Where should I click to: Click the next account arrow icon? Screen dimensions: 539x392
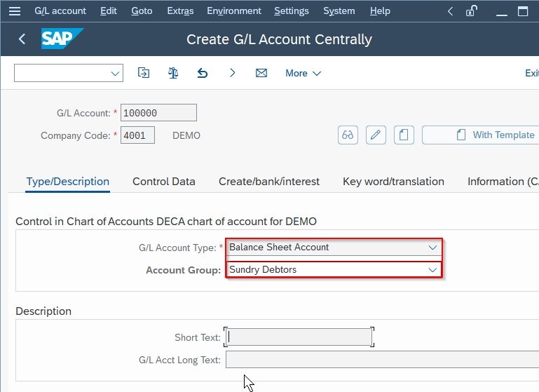pos(232,73)
